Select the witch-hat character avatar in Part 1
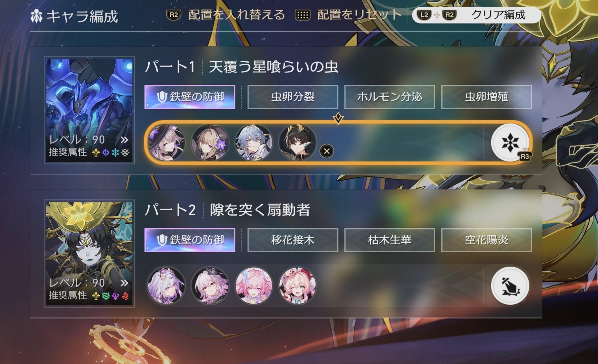598x364 pixels. click(167, 142)
